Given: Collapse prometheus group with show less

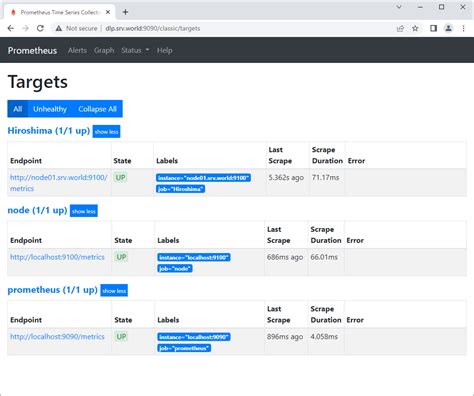Looking at the screenshot, I should 114,291.
